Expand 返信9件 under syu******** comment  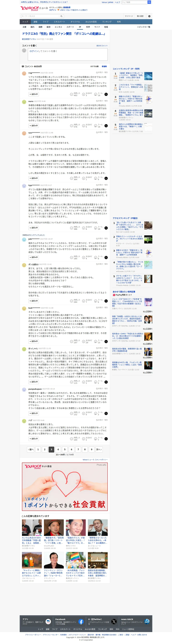pyautogui.click(x=33, y=178)
